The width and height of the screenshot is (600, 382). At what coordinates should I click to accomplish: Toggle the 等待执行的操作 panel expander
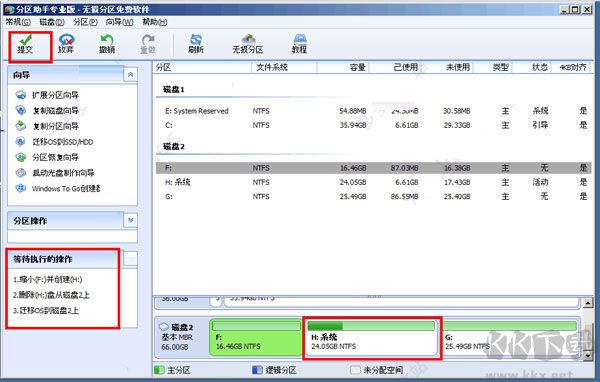[x=130, y=259]
